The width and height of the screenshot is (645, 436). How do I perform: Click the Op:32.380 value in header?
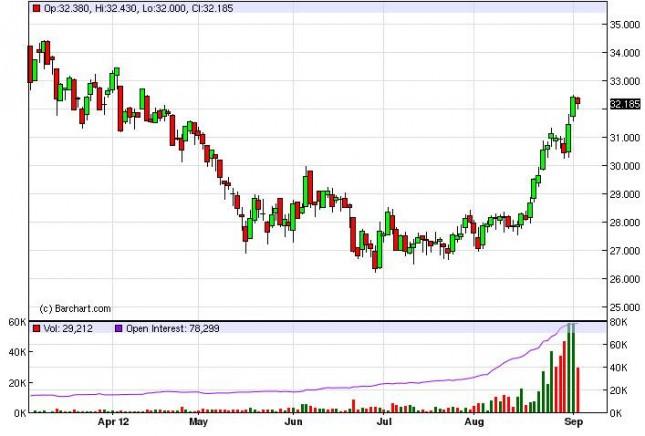[66, 8]
